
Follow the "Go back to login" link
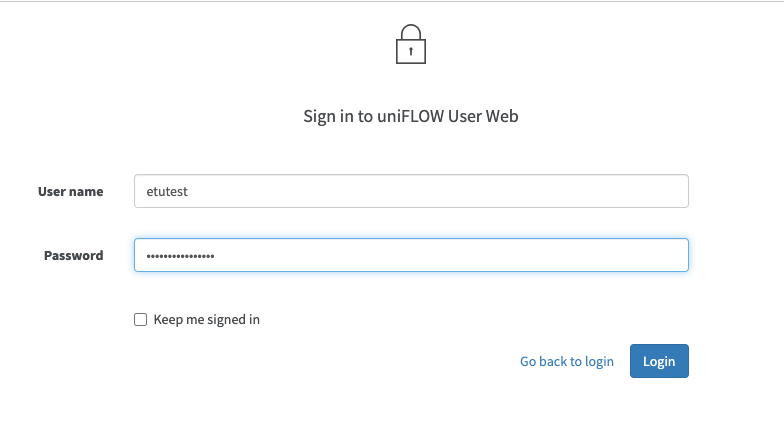click(x=566, y=361)
